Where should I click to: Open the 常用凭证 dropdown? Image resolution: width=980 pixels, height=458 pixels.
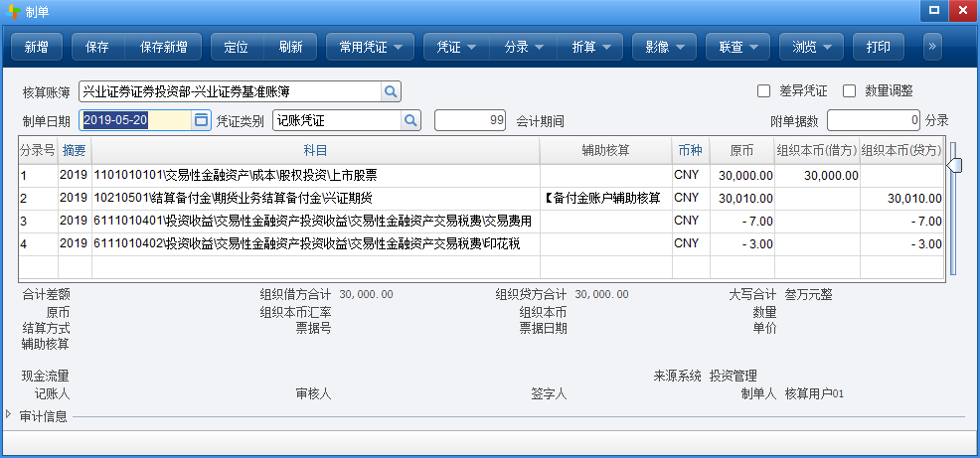(x=370, y=47)
